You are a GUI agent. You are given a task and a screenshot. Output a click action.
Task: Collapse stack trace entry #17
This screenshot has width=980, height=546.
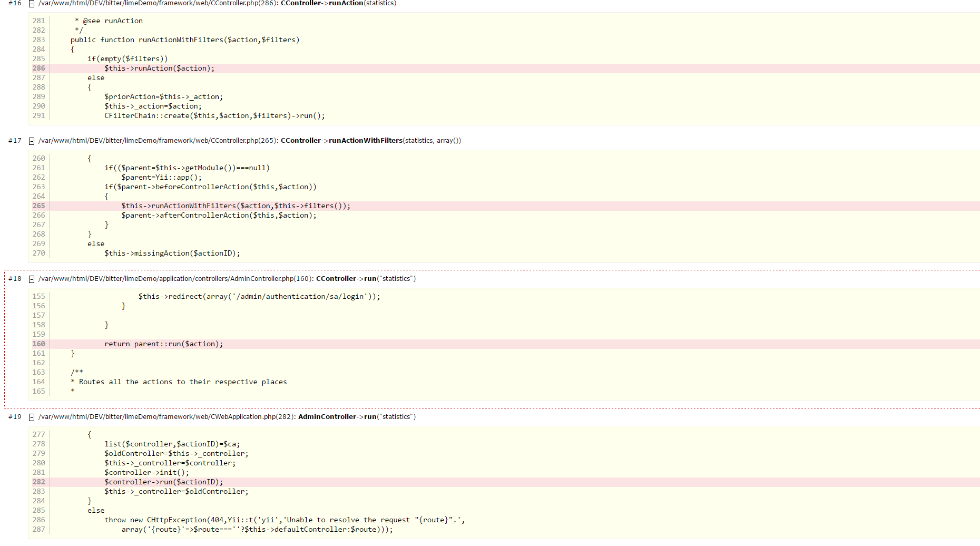(x=32, y=141)
